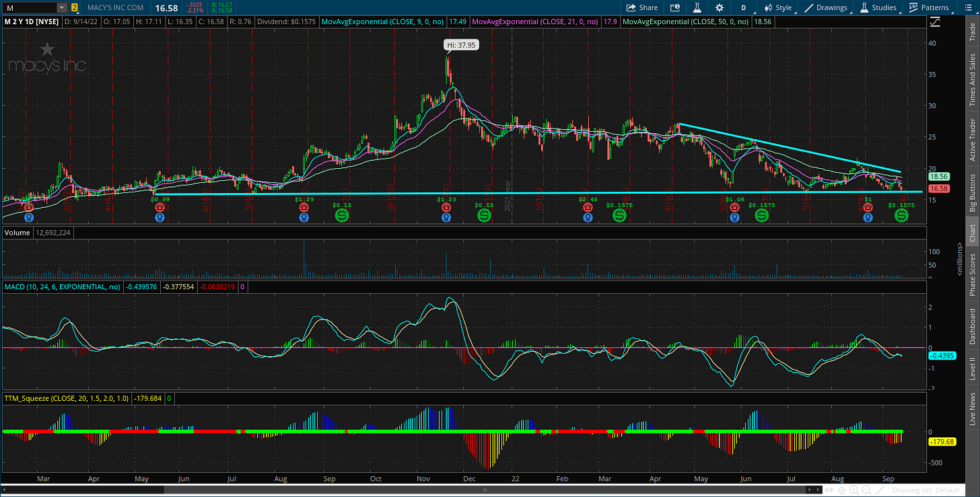
Task: Click the green dividend icon in September 2021
Action: [x=342, y=215]
